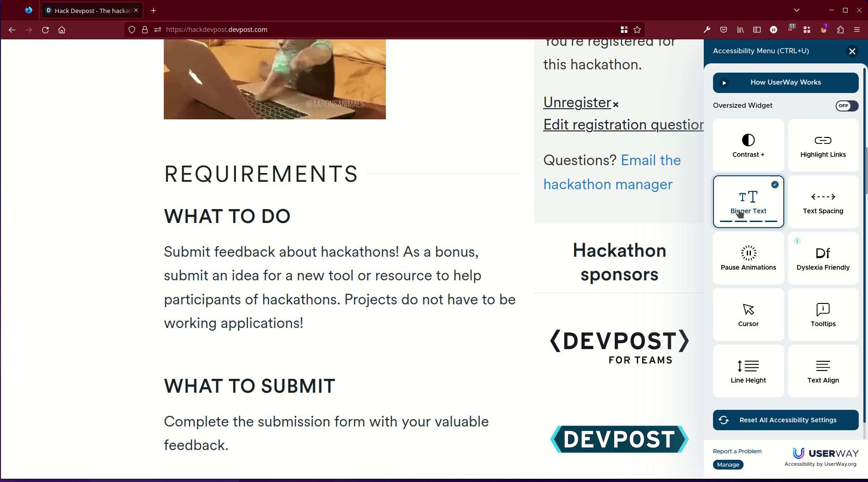Click Reset All Accessibility Settings
The width and height of the screenshot is (868, 482).
(785, 420)
